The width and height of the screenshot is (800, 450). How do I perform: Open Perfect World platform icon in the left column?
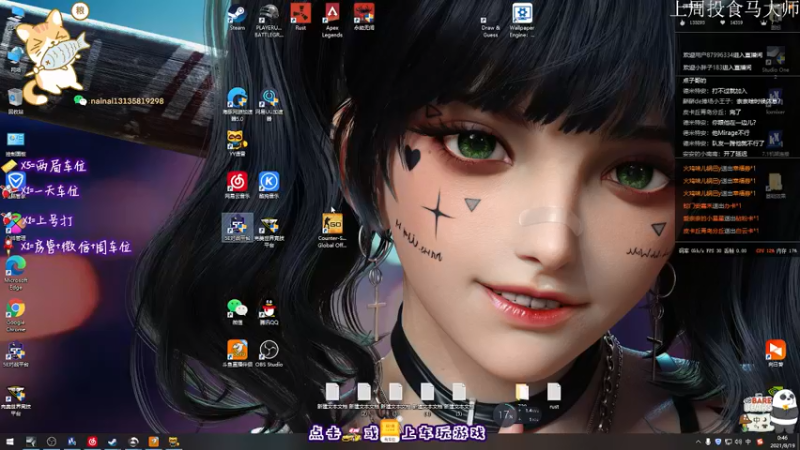point(16,401)
